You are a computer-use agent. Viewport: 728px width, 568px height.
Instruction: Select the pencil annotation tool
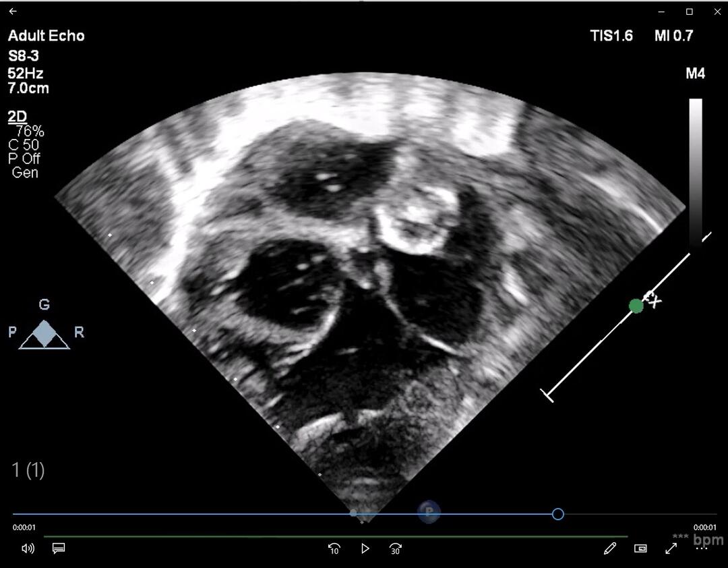tap(610, 548)
